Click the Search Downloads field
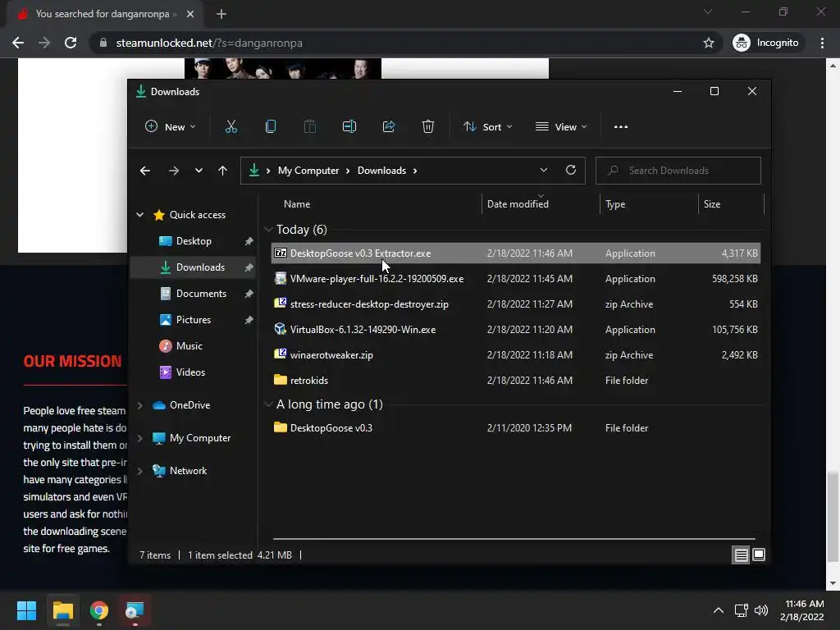The width and height of the screenshot is (840, 630). pos(678,171)
